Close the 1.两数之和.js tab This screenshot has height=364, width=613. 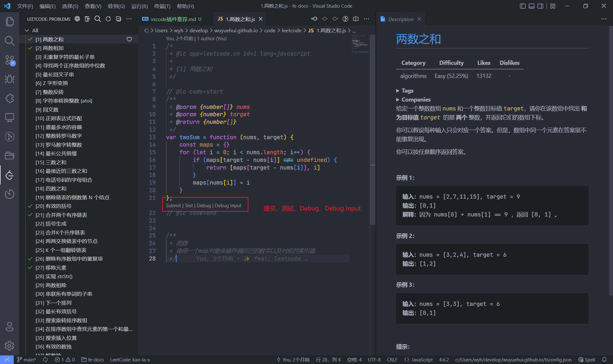tap(261, 19)
